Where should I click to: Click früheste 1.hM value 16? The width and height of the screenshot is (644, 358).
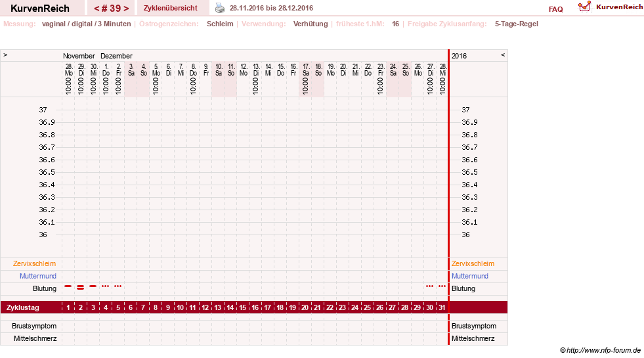[395, 24]
